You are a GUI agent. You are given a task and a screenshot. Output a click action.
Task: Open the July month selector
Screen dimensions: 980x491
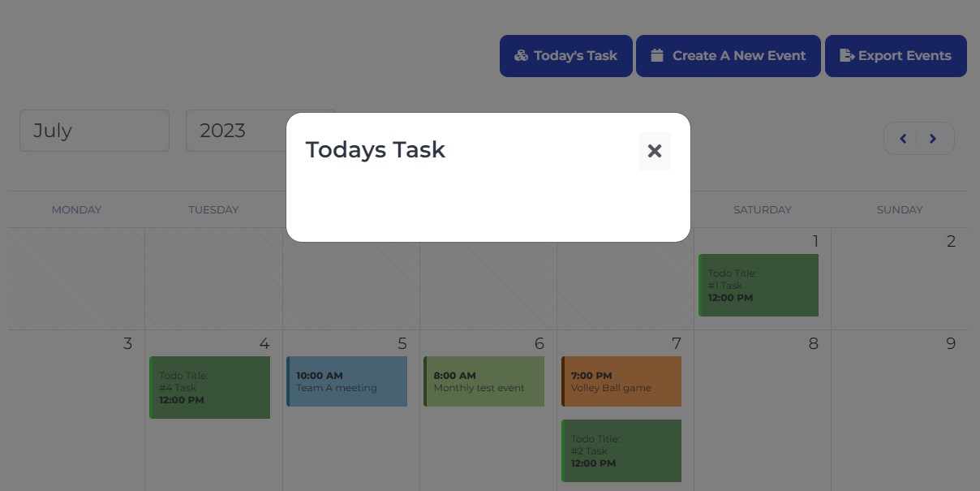(94, 130)
